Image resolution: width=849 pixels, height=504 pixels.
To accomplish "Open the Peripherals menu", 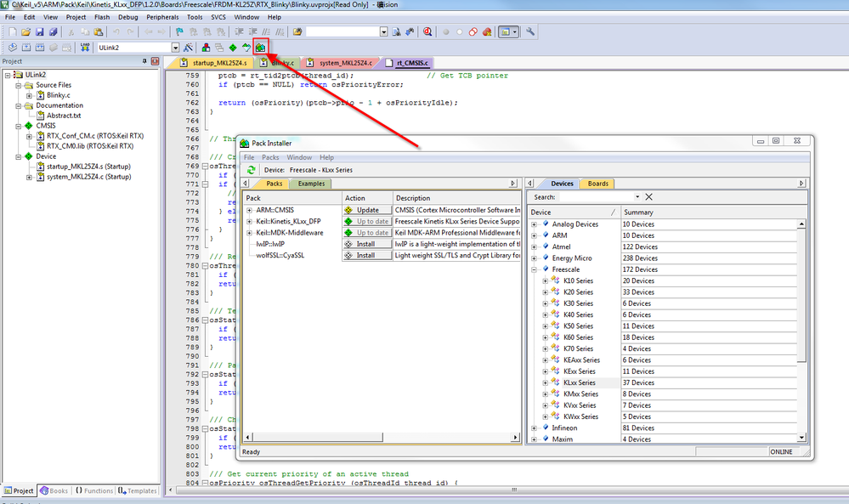I will point(162,17).
